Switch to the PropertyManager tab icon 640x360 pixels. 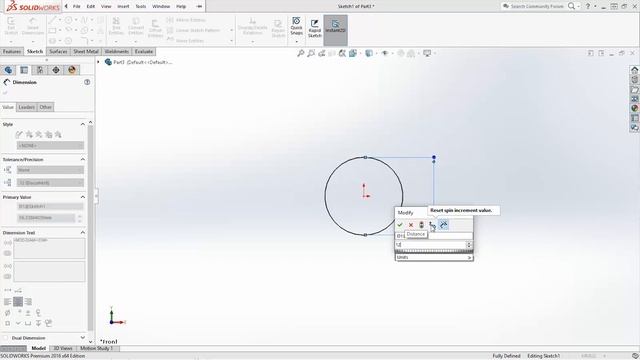tap(24, 70)
